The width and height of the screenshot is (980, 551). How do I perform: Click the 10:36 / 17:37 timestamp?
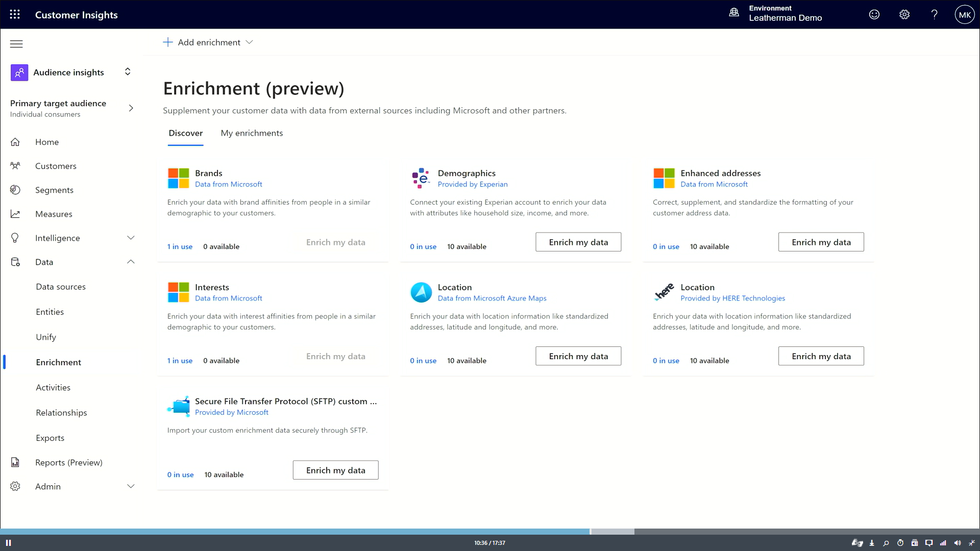490,543
